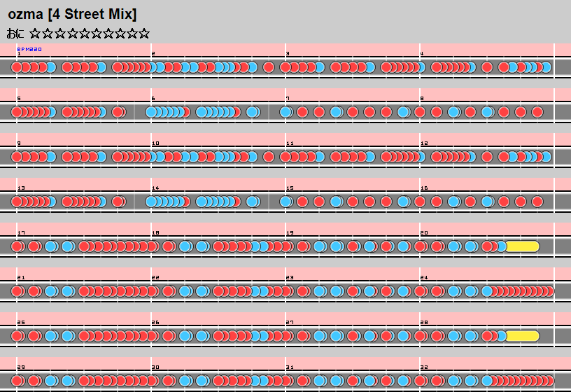Image resolution: width=571 pixels, height=392 pixels.
Task: Click the blue BPM220 label
Action: pos(29,49)
